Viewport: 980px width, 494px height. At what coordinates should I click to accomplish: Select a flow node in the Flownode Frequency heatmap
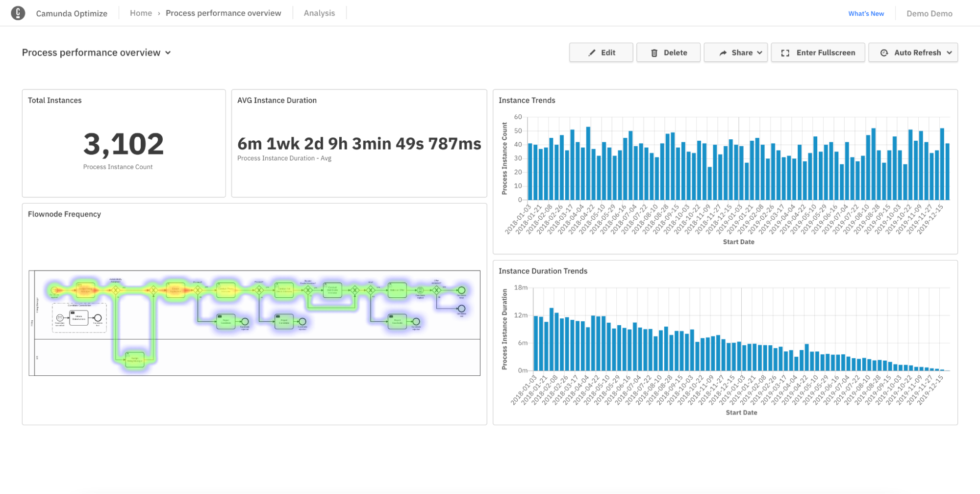(86, 289)
